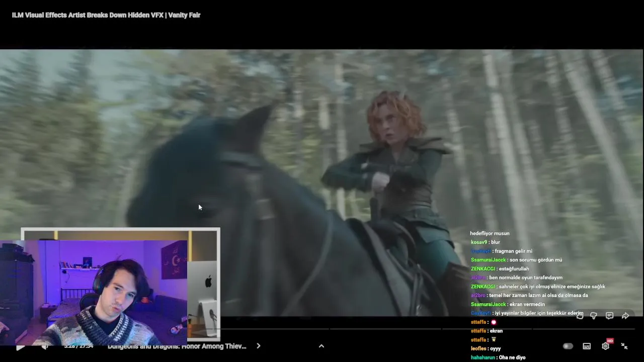The image size is (644, 362).
Task: Click the dislike thumbs-down icon
Action: 594,316
